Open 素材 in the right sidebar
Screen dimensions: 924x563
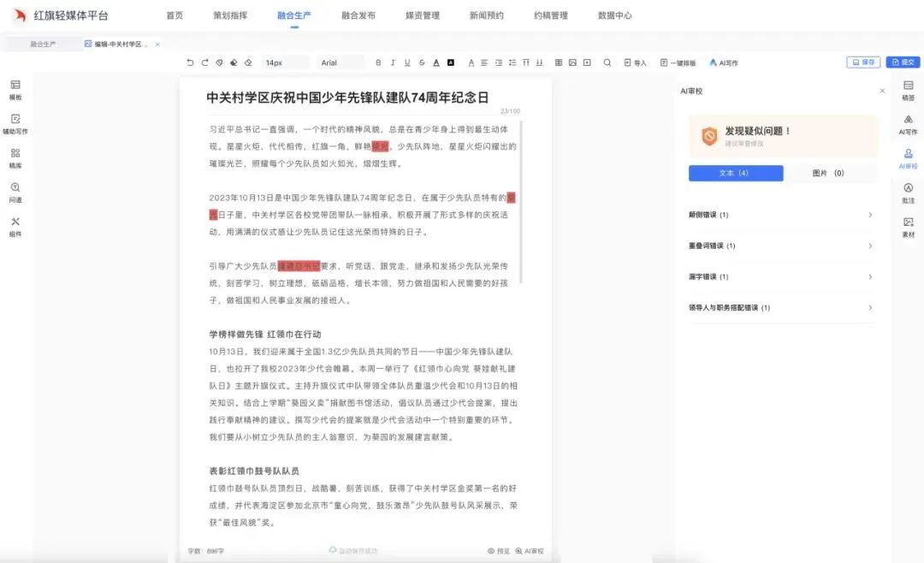[908, 228]
